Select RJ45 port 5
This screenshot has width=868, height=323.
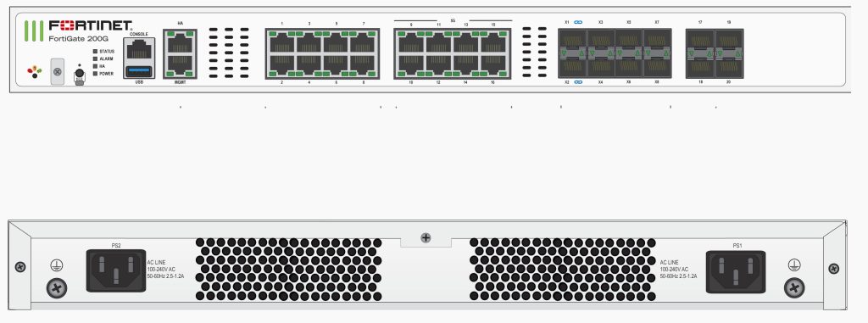pyautogui.click(x=336, y=42)
